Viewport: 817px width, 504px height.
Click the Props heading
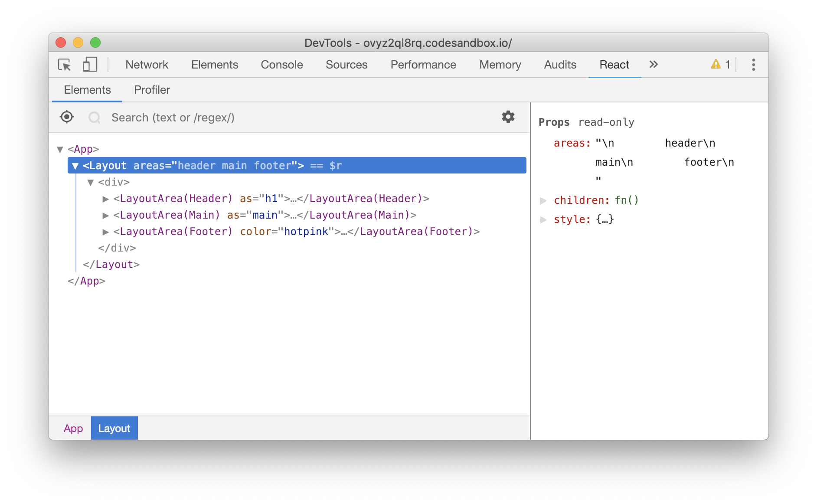pyautogui.click(x=554, y=122)
